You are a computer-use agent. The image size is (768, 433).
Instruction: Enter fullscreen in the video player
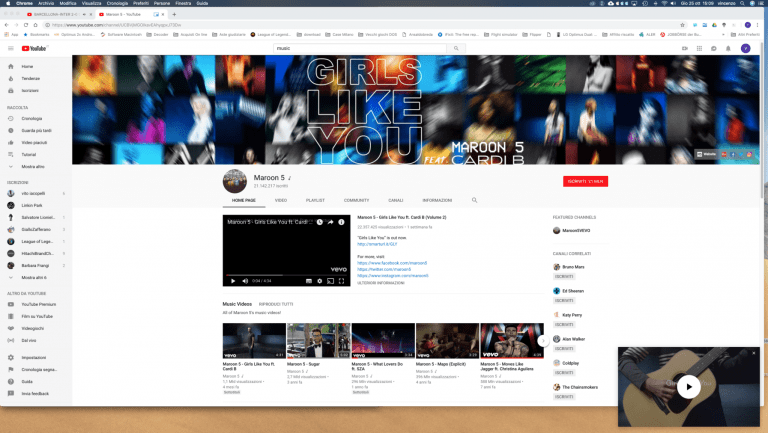pos(341,281)
